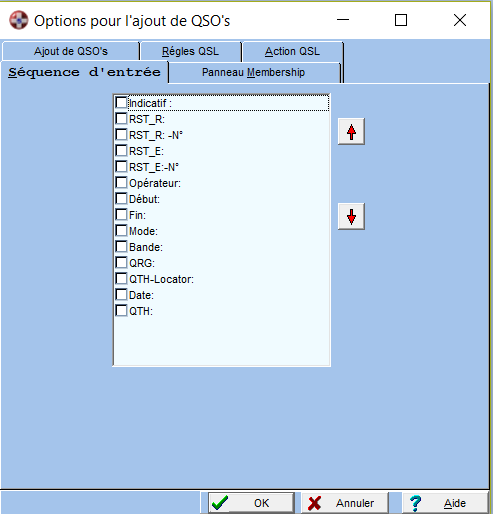Check the QTH-Locator checkbox
Viewport: 493px width, 514px height.
tap(121, 279)
